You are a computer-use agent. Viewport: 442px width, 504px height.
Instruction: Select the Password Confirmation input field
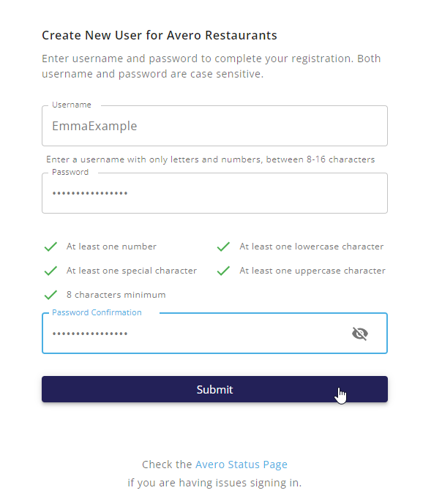coord(190,334)
